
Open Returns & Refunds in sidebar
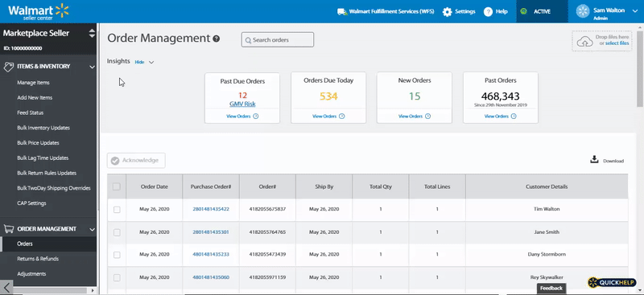coord(38,259)
